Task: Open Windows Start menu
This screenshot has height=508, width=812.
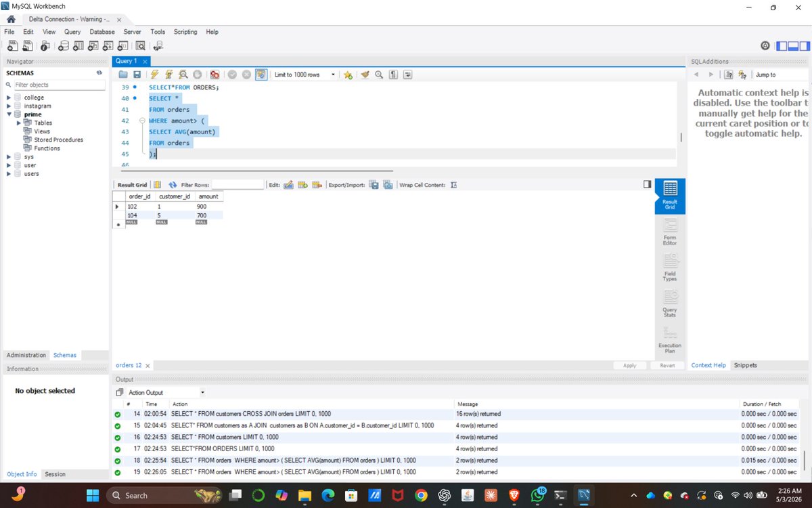Action: click(x=93, y=495)
